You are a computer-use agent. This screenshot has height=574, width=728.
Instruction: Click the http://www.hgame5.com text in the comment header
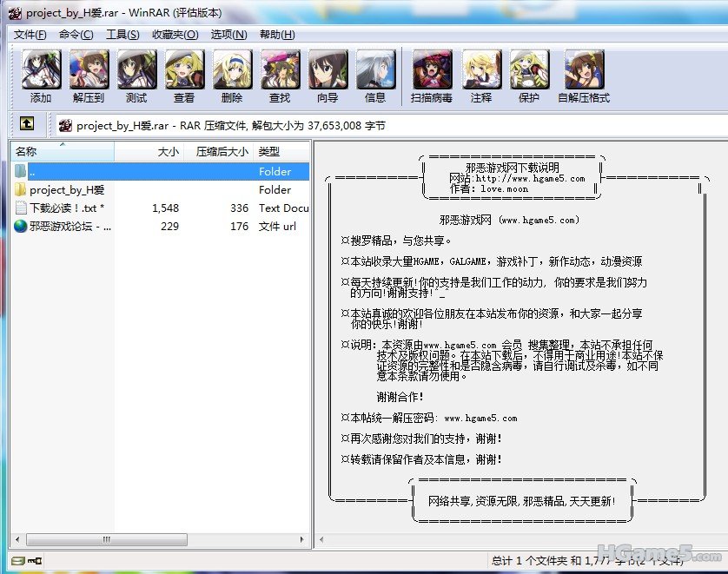[530, 179]
